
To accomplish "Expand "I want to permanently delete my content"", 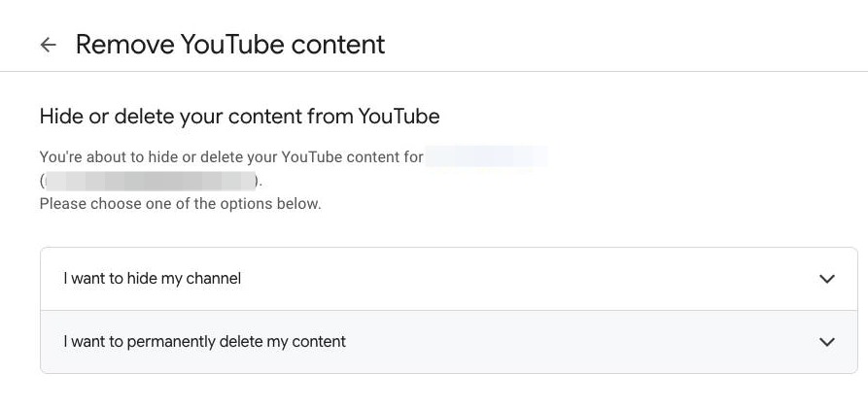I will click(205, 342).
